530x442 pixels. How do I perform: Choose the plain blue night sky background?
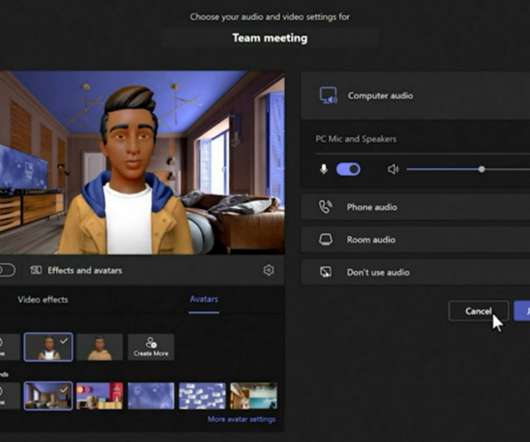click(151, 396)
